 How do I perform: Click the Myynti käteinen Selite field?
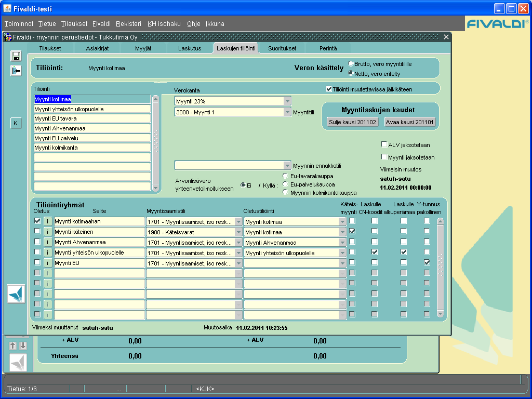pos(99,232)
